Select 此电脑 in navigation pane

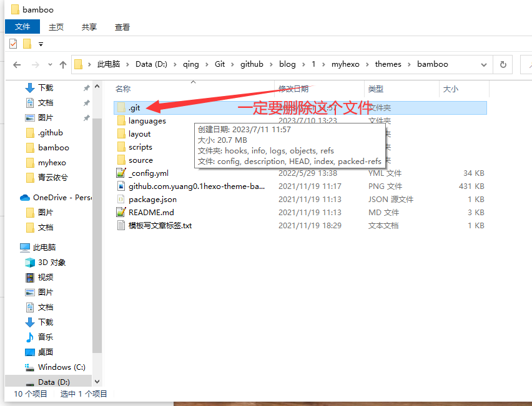tap(44, 248)
